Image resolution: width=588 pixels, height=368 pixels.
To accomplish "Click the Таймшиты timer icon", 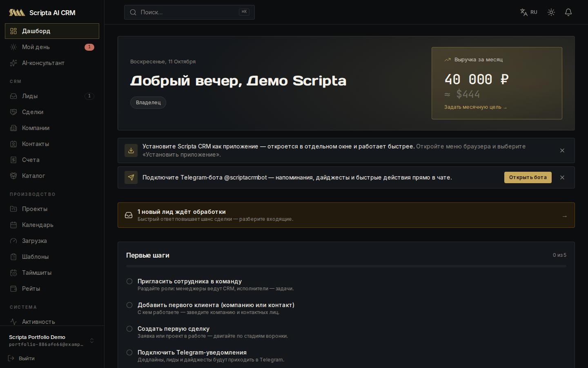I will point(13,273).
